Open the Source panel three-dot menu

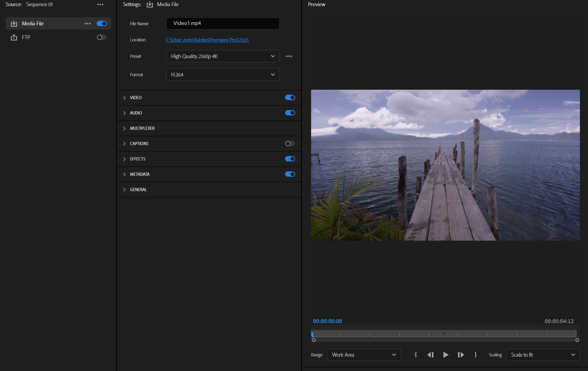click(x=100, y=5)
